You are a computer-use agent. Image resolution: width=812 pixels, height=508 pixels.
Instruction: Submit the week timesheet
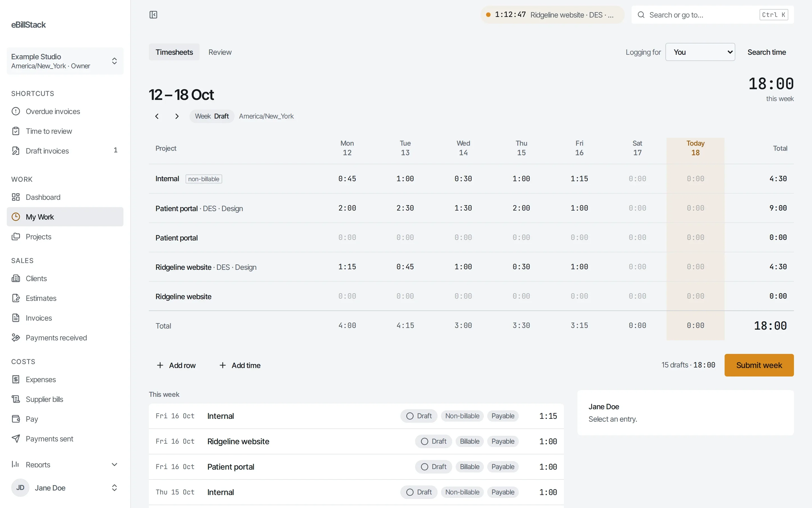pos(759,365)
